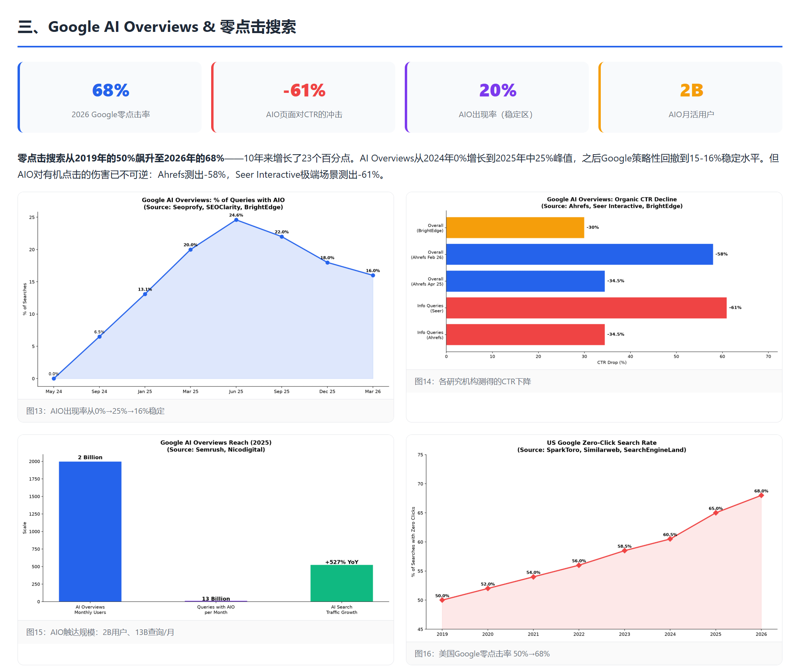Click the caption "图15：AIO触达规模：2B用户、13B查询/月"
This screenshot has width=796, height=672.
click(x=100, y=632)
